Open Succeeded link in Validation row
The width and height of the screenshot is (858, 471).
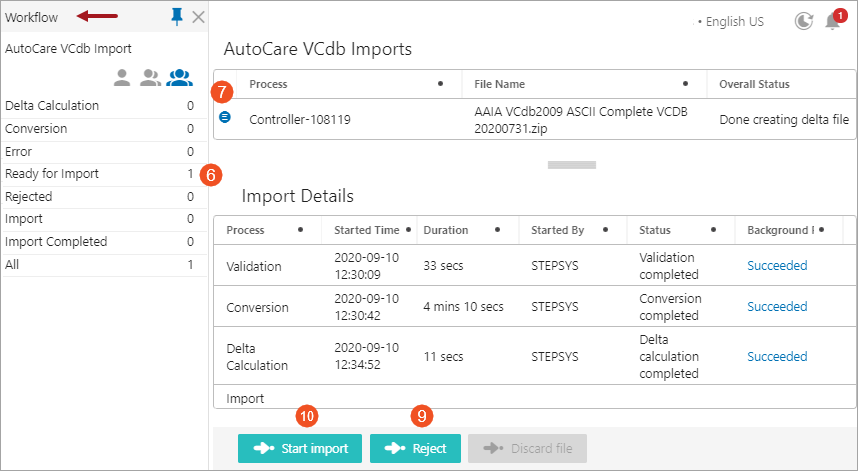pos(777,266)
